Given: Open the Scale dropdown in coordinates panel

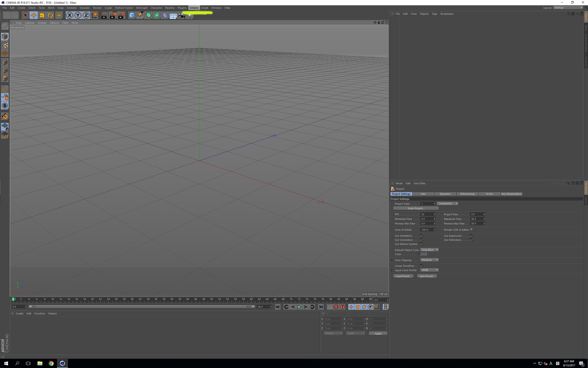Looking at the screenshot, I should click(356, 333).
